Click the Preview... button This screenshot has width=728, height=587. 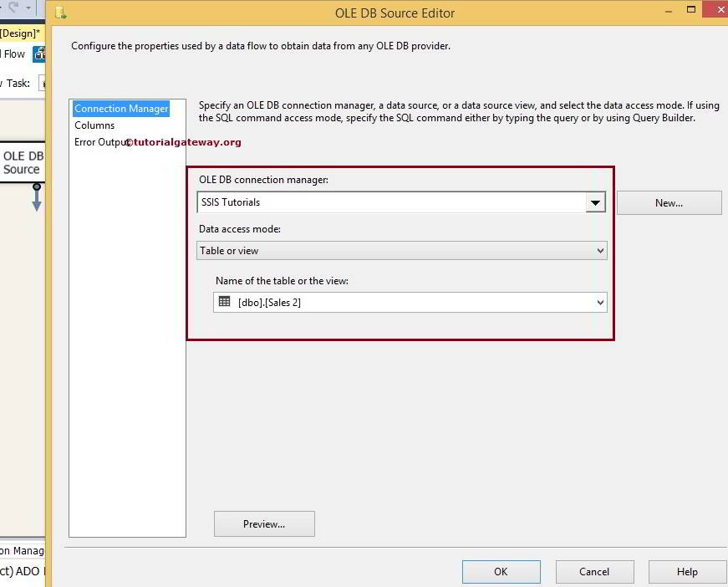[264, 524]
